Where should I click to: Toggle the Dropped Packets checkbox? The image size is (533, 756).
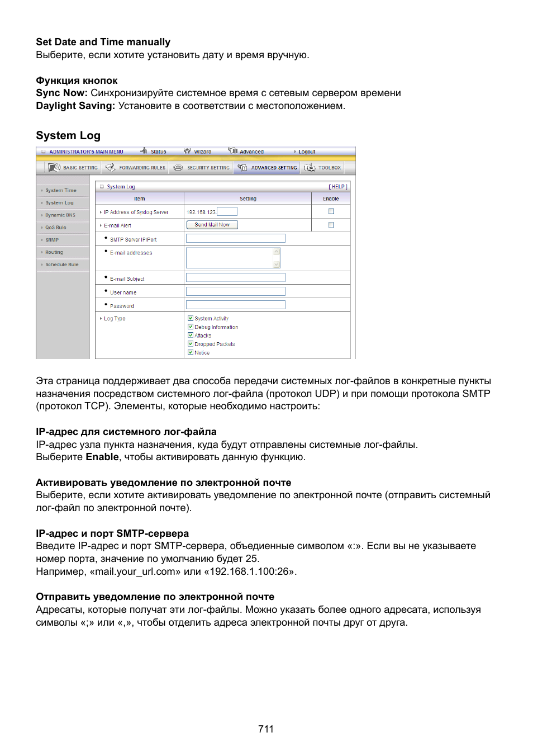coord(191,344)
